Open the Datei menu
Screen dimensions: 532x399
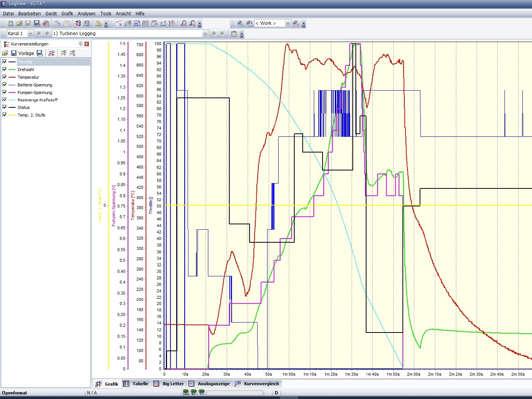coord(8,13)
